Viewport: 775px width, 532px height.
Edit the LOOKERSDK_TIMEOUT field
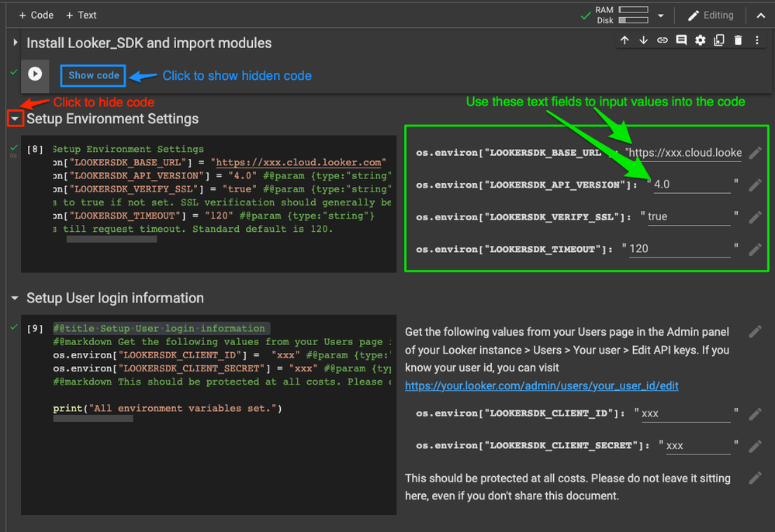point(679,249)
